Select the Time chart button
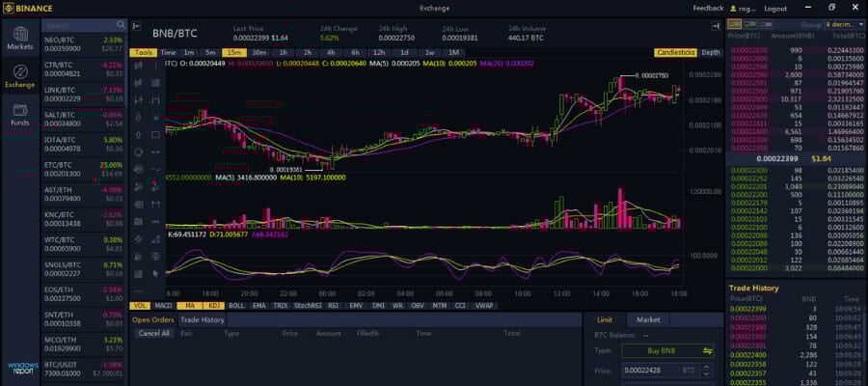 (x=168, y=53)
